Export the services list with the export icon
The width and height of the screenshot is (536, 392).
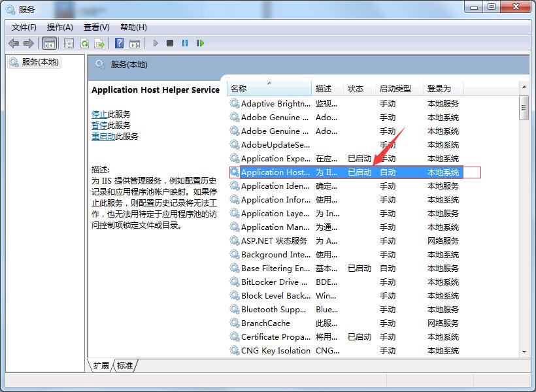pyautogui.click(x=99, y=43)
